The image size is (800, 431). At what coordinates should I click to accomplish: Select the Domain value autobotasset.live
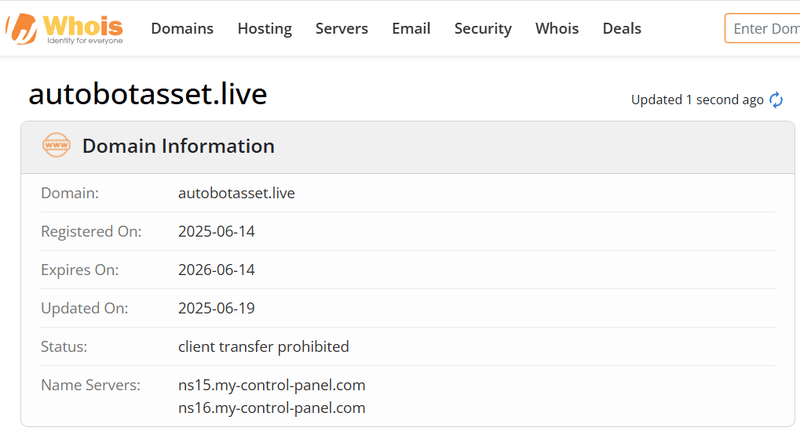(x=236, y=193)
